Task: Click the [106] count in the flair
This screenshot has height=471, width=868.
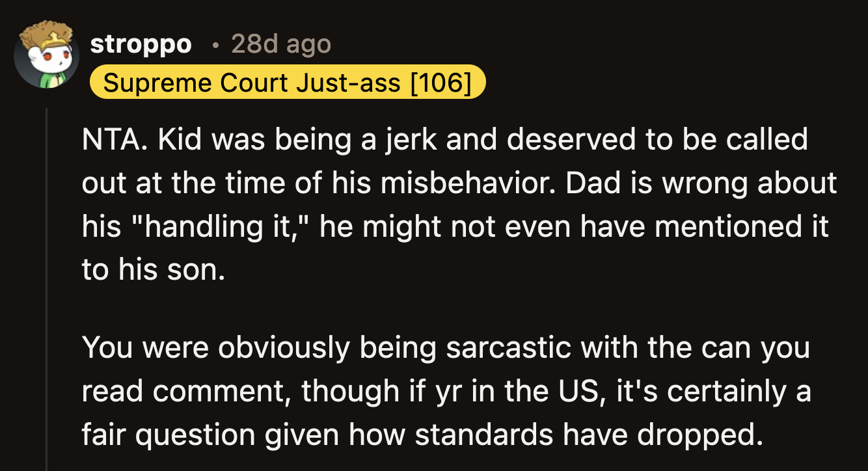Action: [441, 83]
